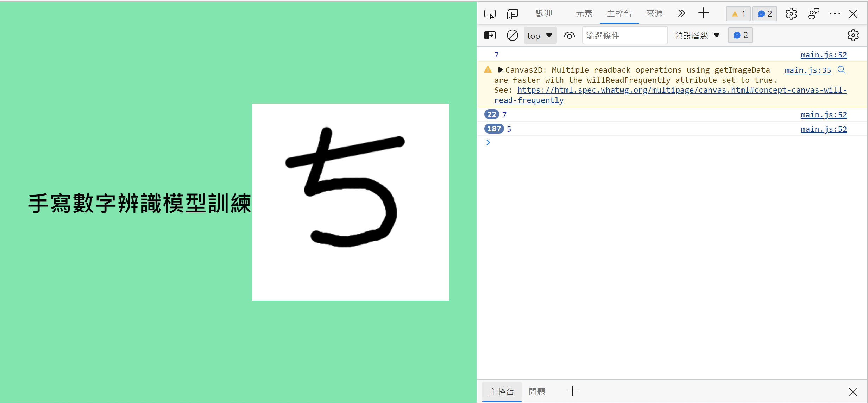Expand the Canvas2D warning message
Viewport: 868px width, 403px height.
pyautogui.click(x=501, y=70)
